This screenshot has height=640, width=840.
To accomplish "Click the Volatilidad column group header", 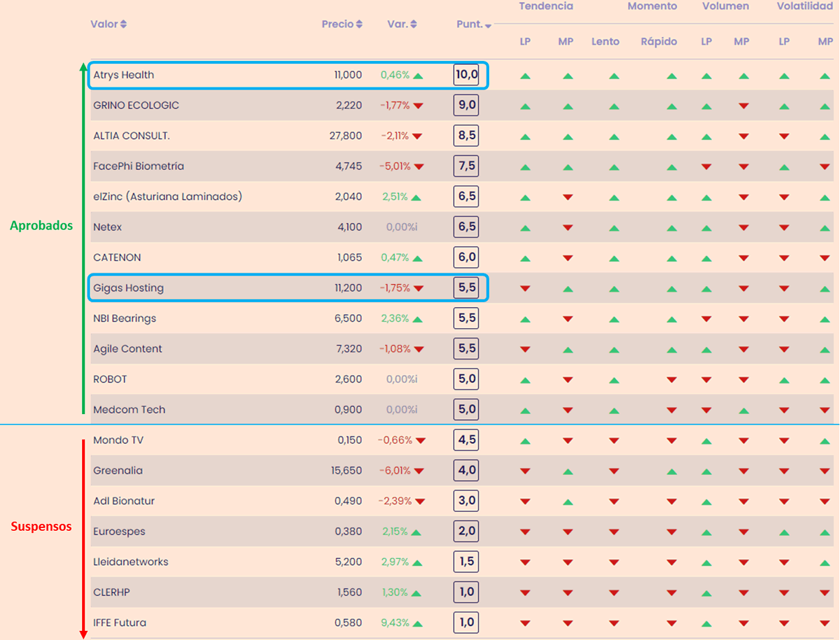I will [804, 6].
